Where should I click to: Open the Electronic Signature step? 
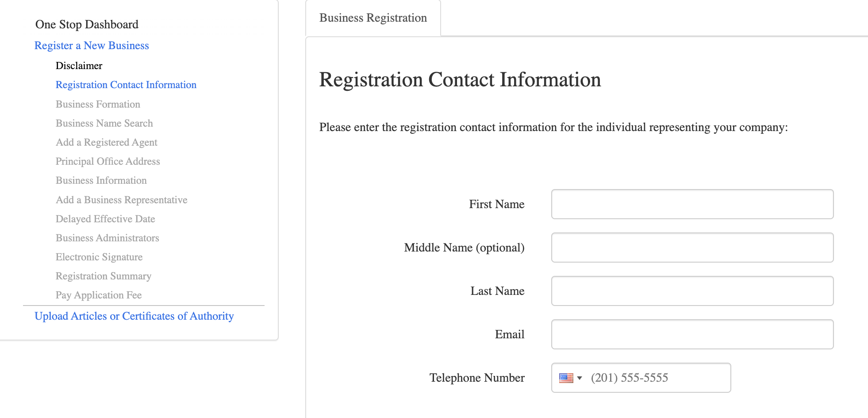pos(99,257)
